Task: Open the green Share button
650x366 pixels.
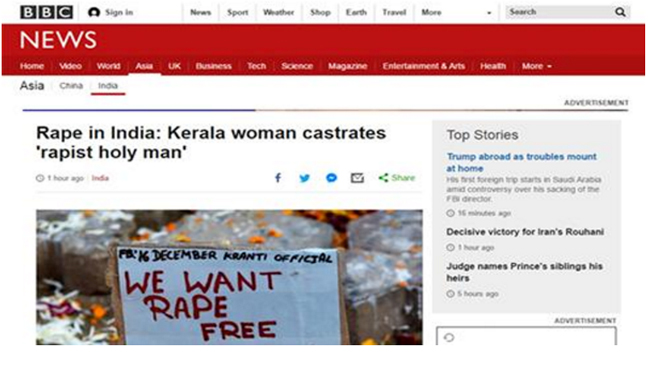Action: pyautogui.click(x=397, y=178)
